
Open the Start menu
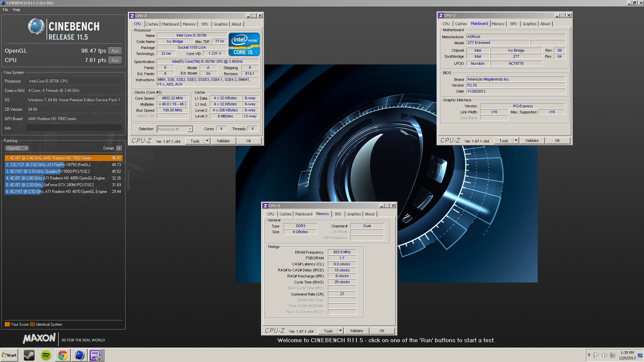tap(9, 355)
